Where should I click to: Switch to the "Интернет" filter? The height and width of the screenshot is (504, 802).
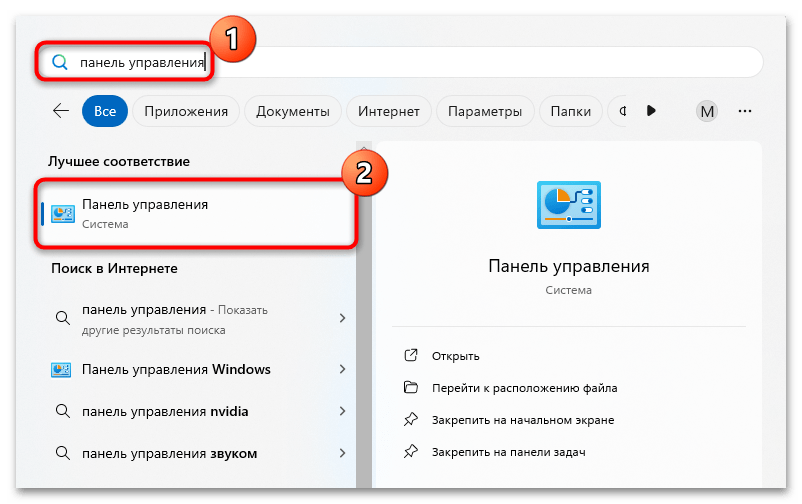click(x=389, y=111)
